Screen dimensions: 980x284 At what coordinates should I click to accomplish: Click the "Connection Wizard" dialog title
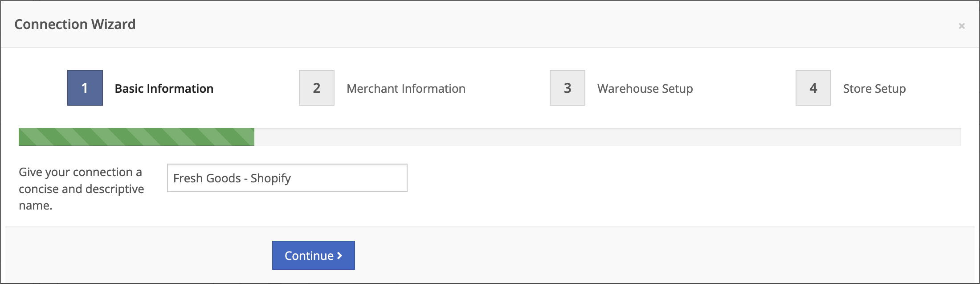75,24
